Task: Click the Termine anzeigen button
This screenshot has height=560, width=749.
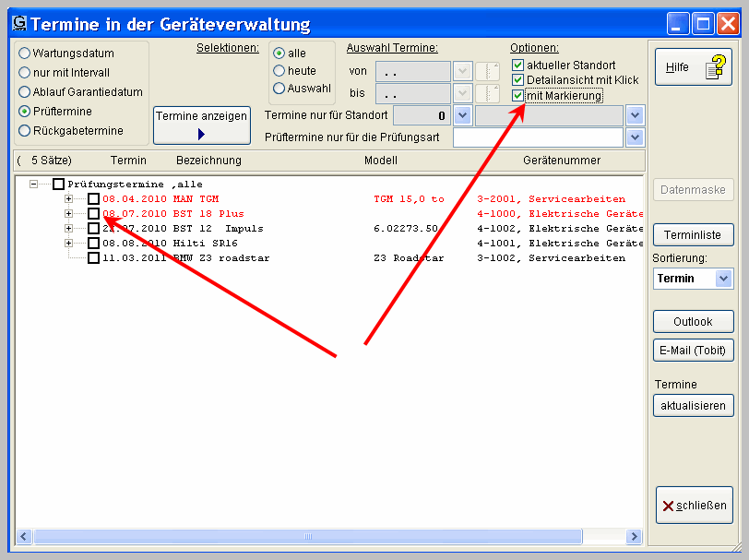Action: (202, 125)
